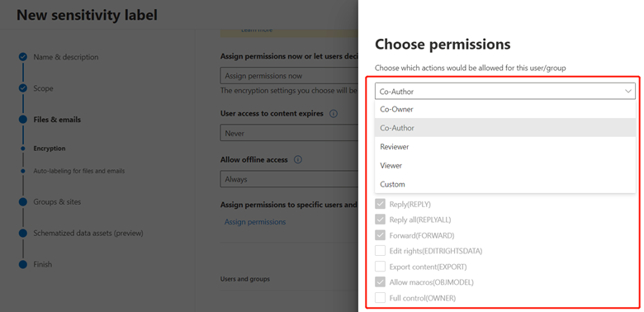Viewport: 644px width, 312px height.
Task: Click the completed checkmark icon for Name & description
Action: (x=23, y=57)
